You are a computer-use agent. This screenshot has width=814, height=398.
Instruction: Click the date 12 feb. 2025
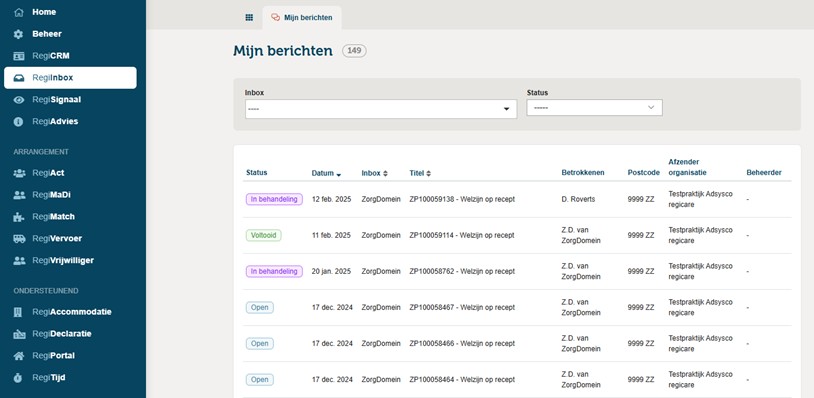[x=331, y=199]
